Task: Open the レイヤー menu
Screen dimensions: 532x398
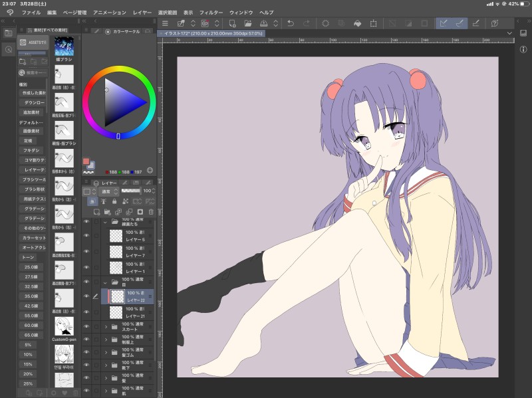Action: point(142,13)
